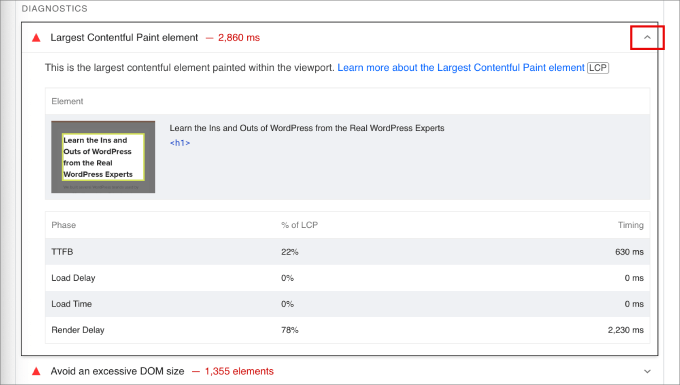Select the TTFB phase row label
This screenshot has width=680, height=385.
pyautogui.click(x=62, y=252)
